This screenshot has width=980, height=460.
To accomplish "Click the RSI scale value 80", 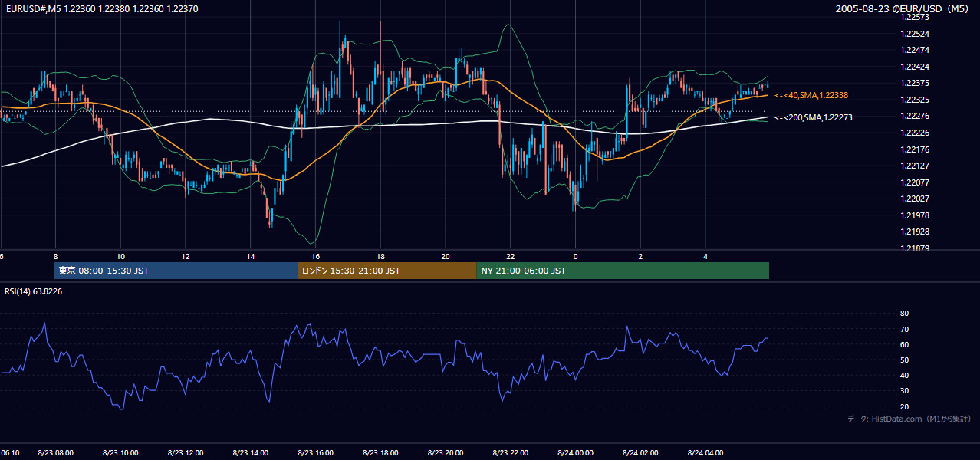I will (905, 314).
